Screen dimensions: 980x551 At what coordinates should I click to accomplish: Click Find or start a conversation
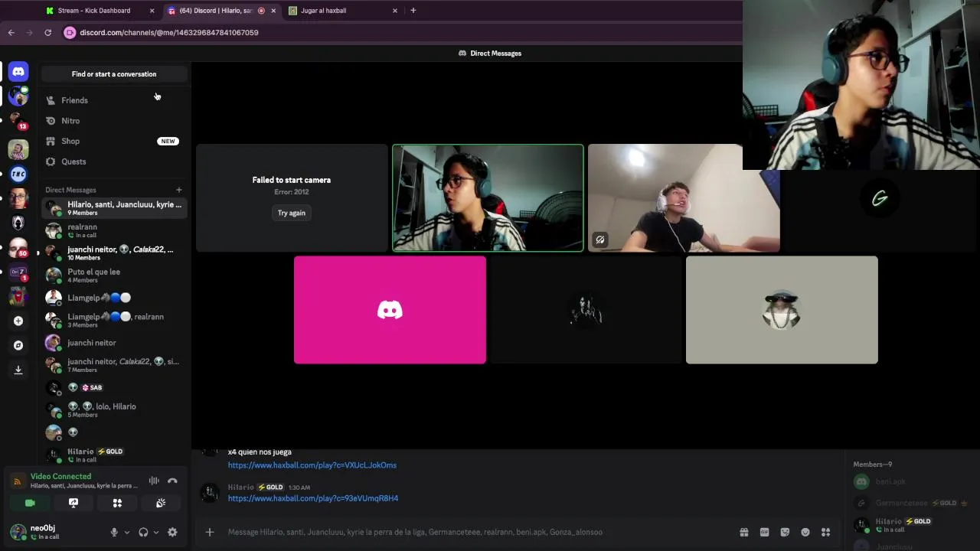point(114,74)
